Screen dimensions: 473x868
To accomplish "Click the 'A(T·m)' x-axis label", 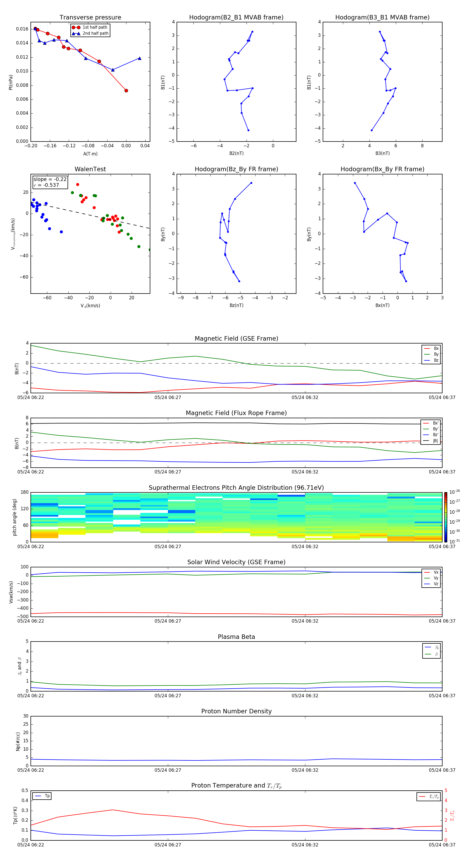I will click(90, 154).
